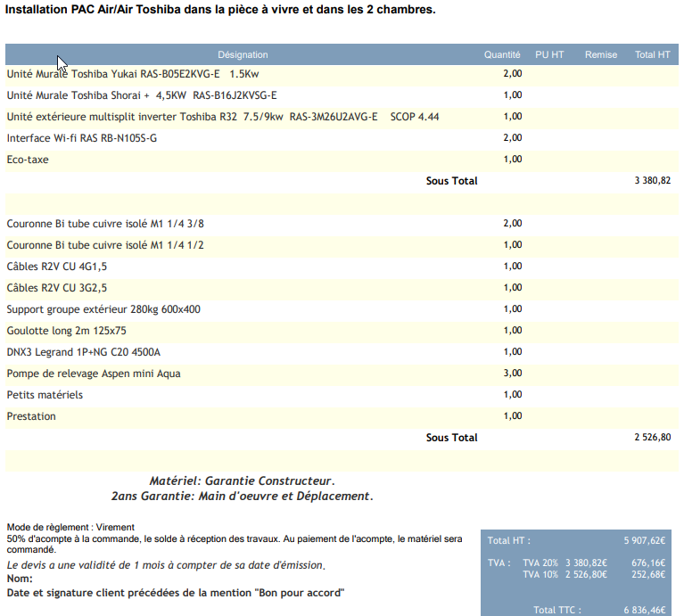Screen dimensions: 684x616
Task: Select the Prestation line item
Action: pyautogui.click(x=31, y=416)
